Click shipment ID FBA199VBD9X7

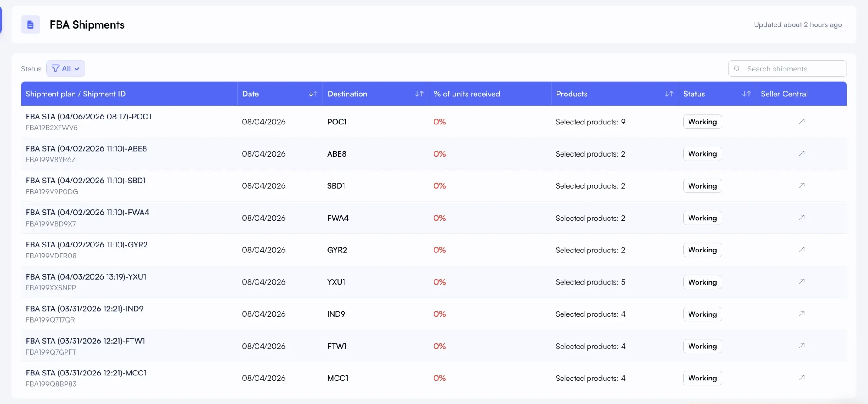click(51, 224)
